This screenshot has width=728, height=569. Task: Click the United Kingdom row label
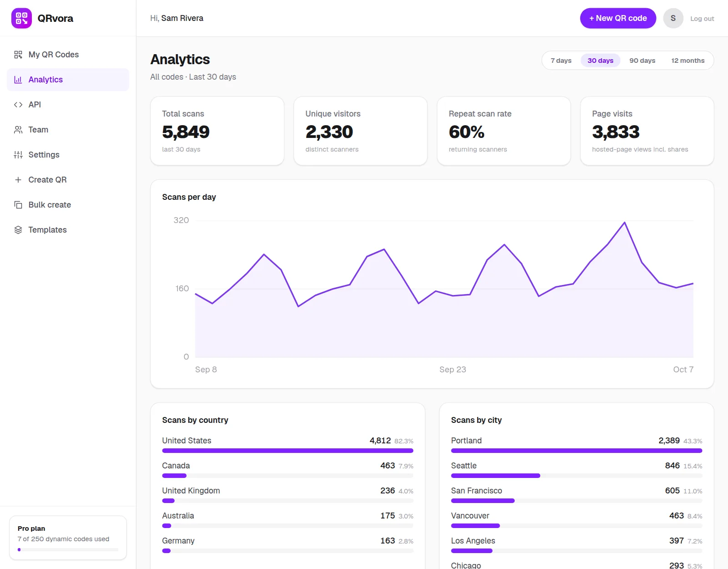191,491
